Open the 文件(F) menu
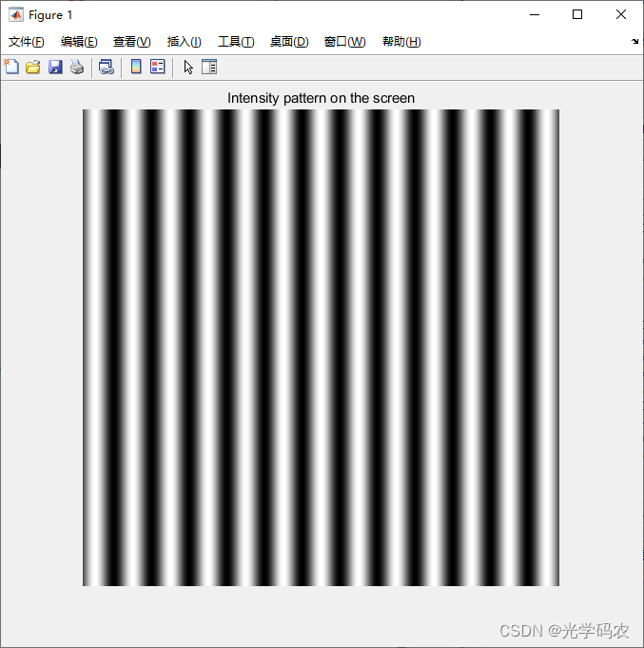The image size is (644, 648). point(27,42)
